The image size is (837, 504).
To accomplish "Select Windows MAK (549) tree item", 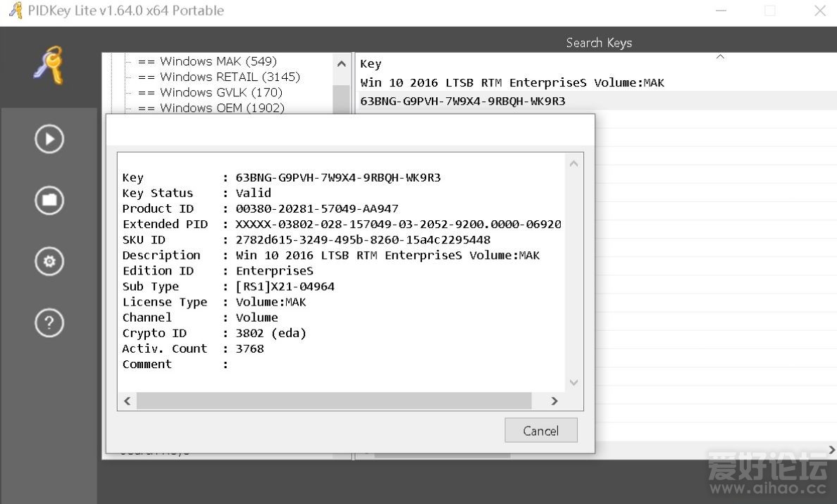I will coord(208,61).
